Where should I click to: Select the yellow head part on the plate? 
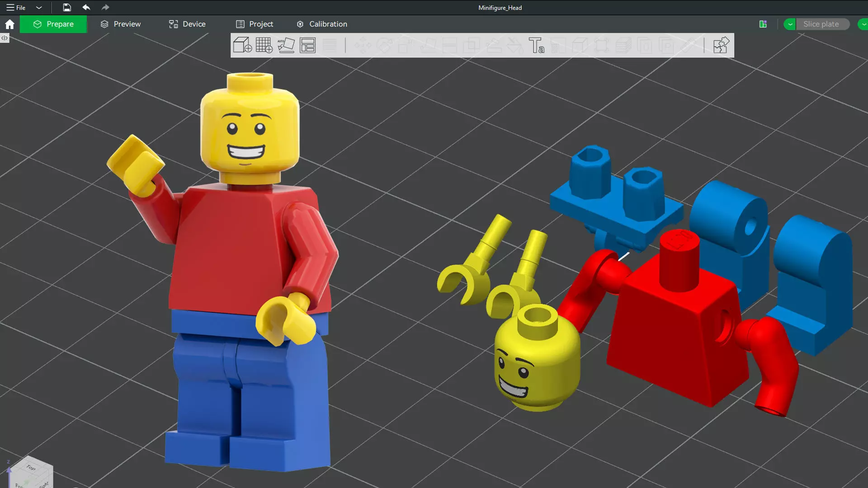coord(537,359)
